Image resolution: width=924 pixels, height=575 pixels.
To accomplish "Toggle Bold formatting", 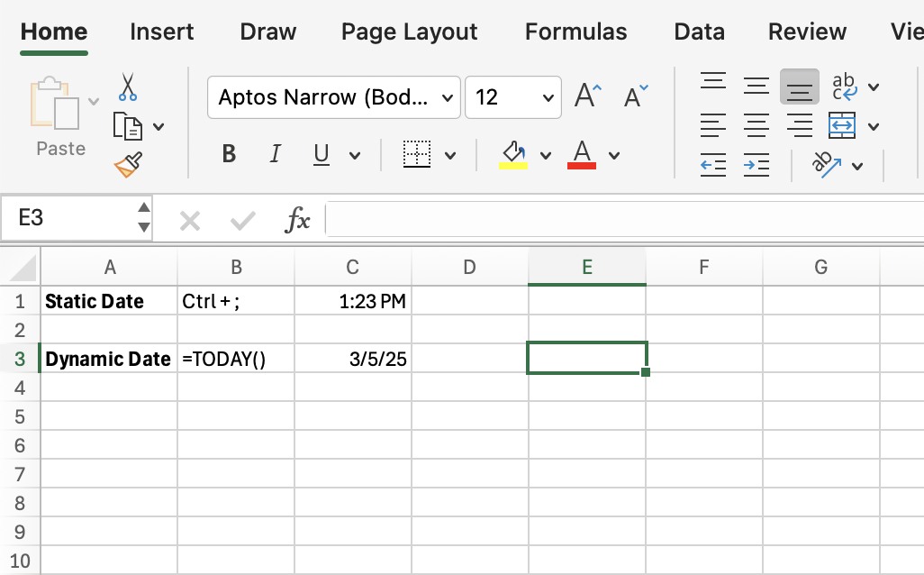I will (x=228, y=154).
